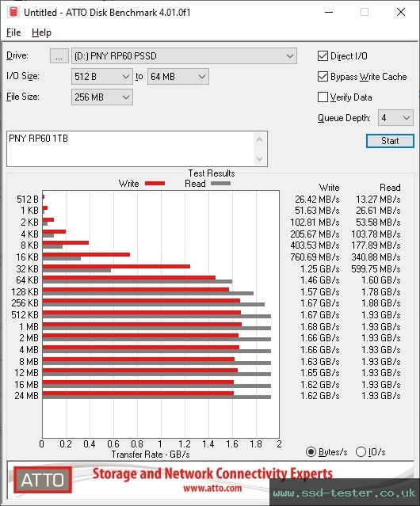This screenshot has height=506, width=420.
Task: Click the 16 KB red write bar
Action: (x=86, y=255)
